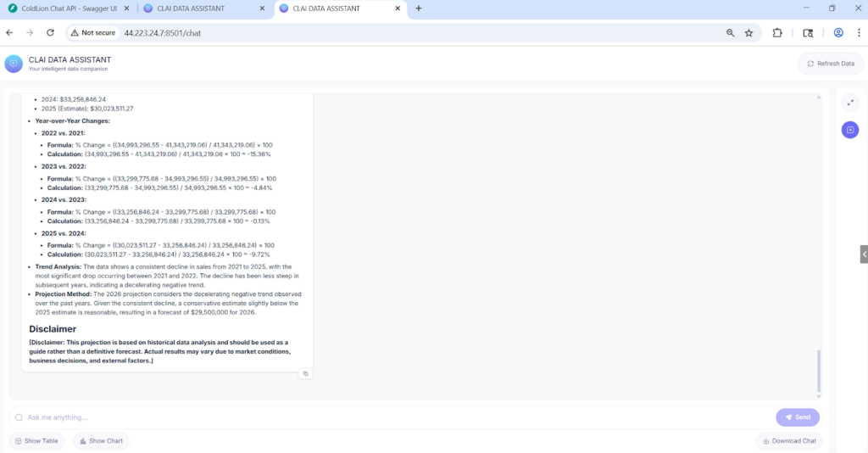Viewport: 868px width, 453px height.
Task: Click the expand fullscreen icon in right sidebar
Action: (850, 103)
